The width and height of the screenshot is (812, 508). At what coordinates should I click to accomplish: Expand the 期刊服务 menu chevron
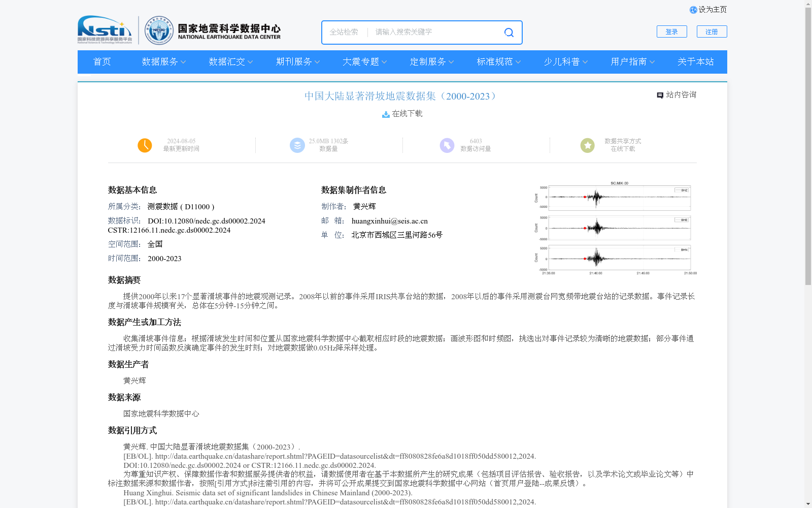tap(317, 62)
